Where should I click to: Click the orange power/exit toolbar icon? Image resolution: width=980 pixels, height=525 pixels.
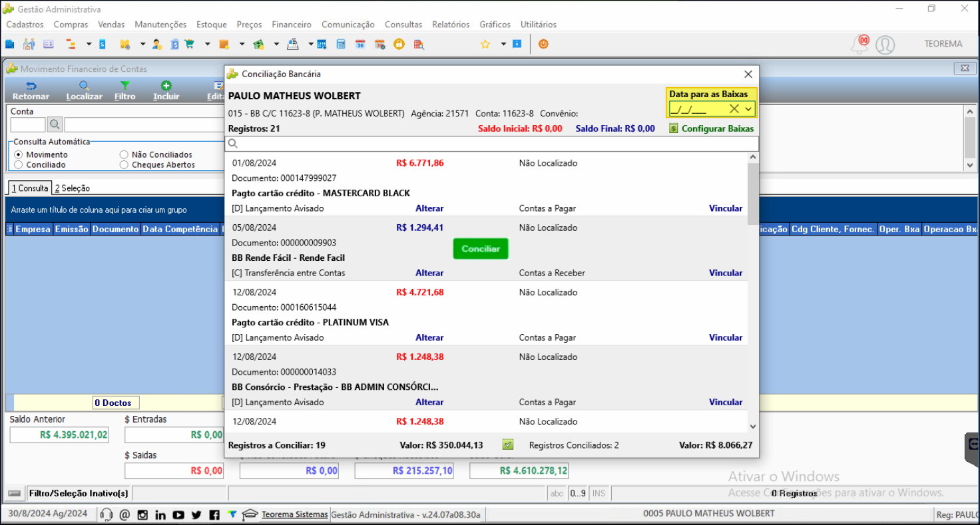(x=544, y=44)
